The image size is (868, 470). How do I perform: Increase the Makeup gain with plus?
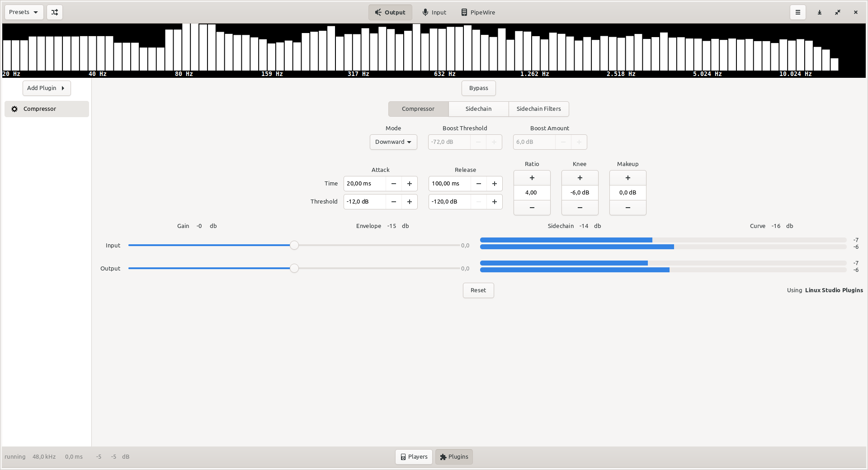pos(627,178)
